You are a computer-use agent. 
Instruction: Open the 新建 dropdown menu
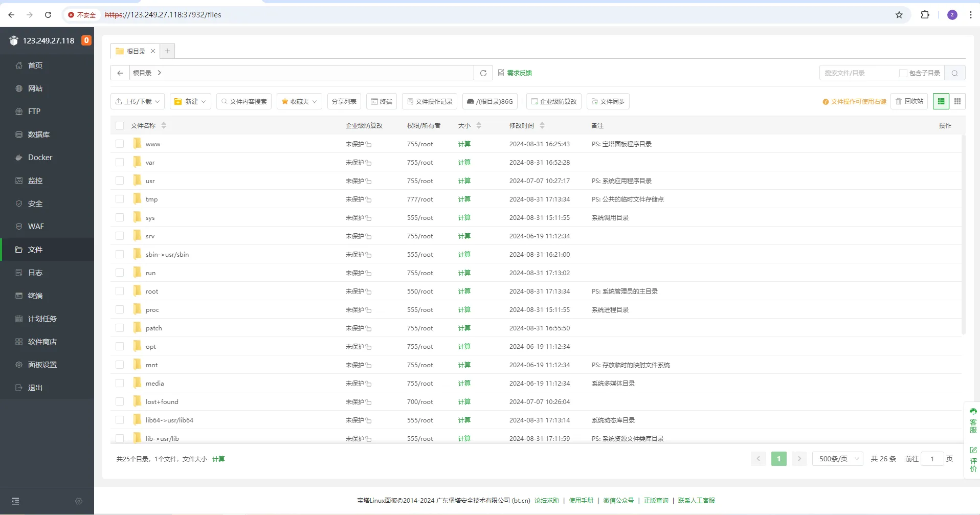click(x=191, y=101)
